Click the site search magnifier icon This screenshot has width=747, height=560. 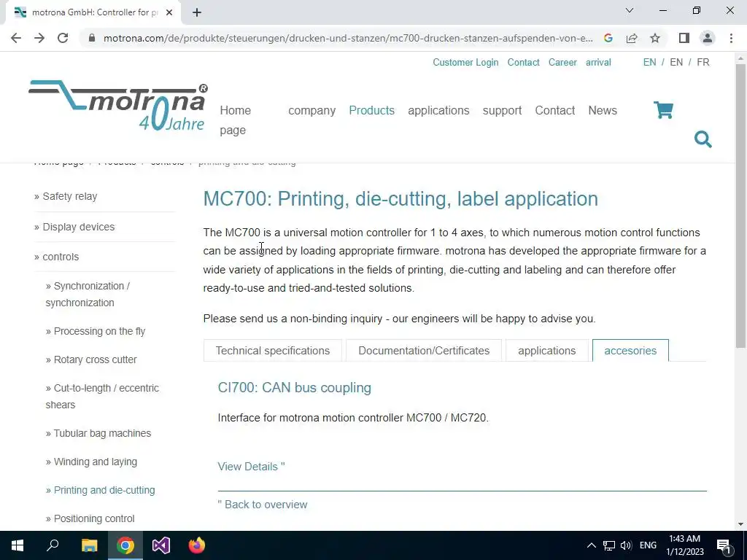tap(703, 139)
